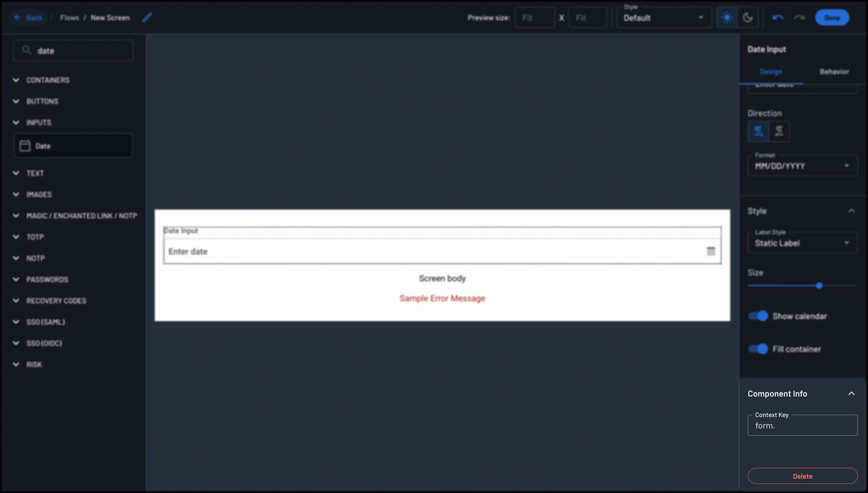
Task: Collapse the Component Info section
Action: [x=851, y=393]
